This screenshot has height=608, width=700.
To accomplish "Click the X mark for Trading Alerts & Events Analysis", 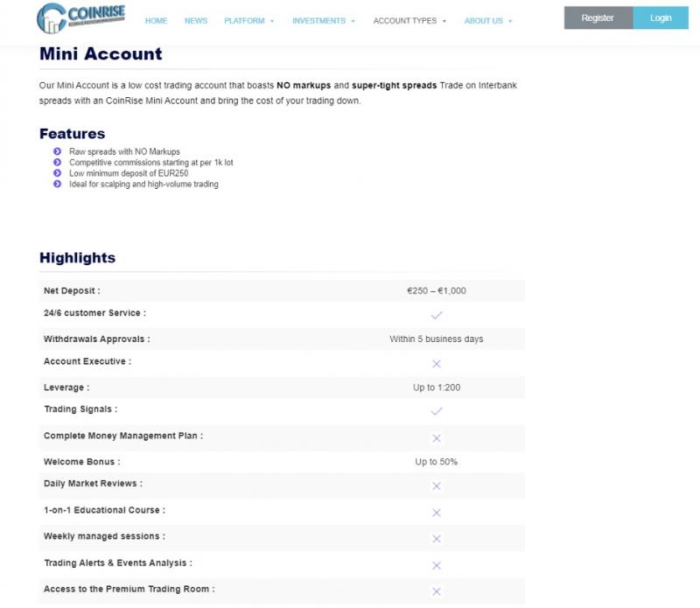I will pyautogui.click(x=436, y=565).
